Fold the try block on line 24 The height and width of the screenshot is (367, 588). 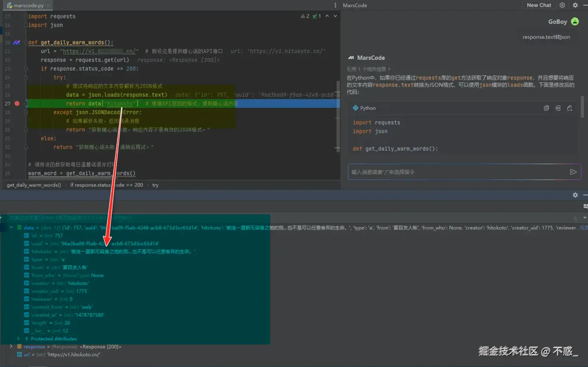[x=26, y=77]
